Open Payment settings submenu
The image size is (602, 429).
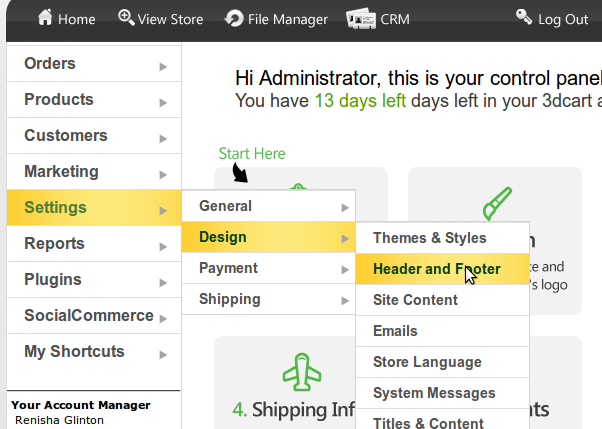228,268
